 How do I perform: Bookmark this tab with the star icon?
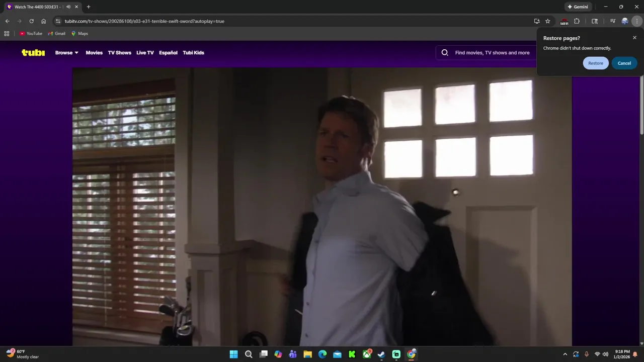(548, 21)
